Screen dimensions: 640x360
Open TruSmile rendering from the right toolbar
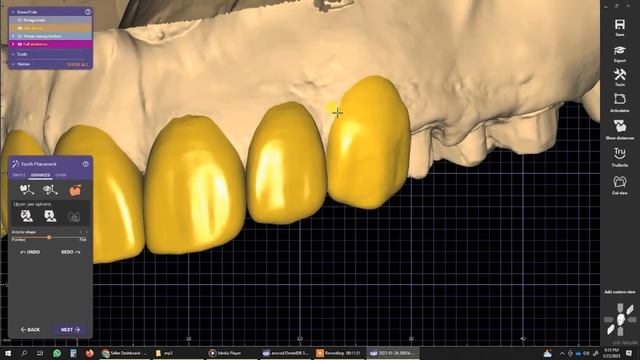(620, 157)
